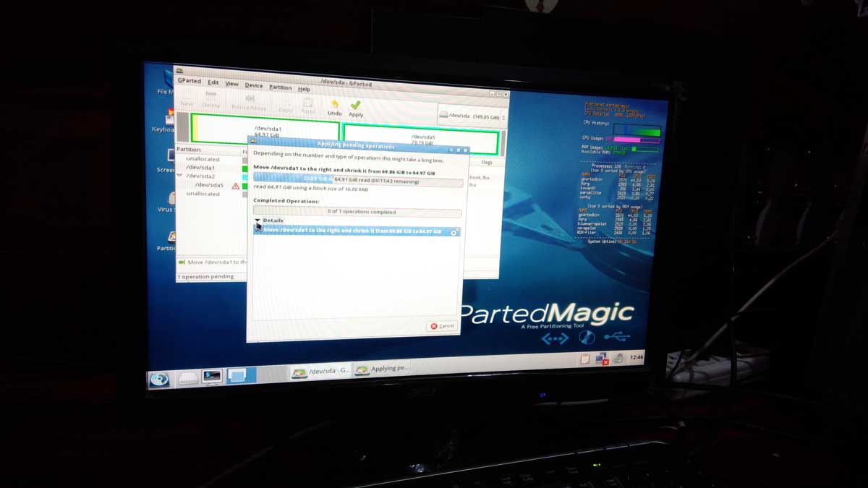Open the Keyboard desktop icon

[169, 118]
